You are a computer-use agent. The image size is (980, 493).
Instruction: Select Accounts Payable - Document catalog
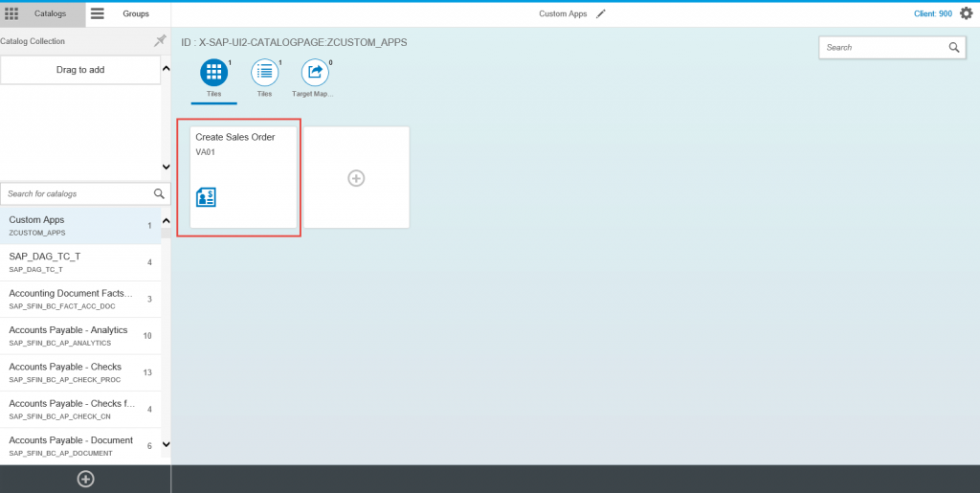[80, 446]
